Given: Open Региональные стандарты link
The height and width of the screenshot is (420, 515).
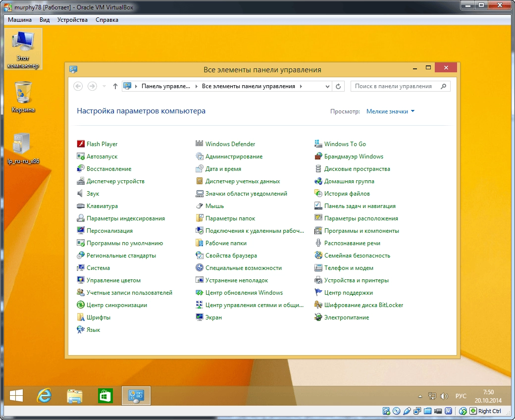Looking at the screenshot, I should point(121,256).
